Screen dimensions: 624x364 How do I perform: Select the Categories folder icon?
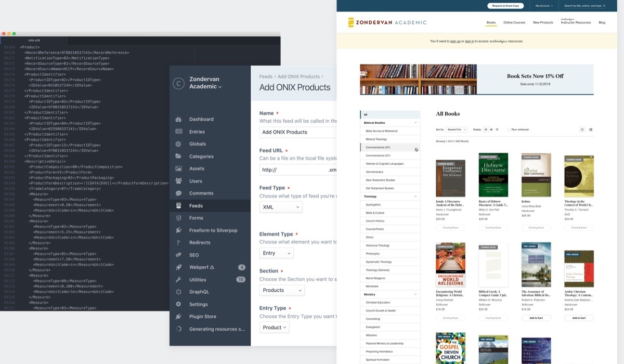click(x=179, y=157)
